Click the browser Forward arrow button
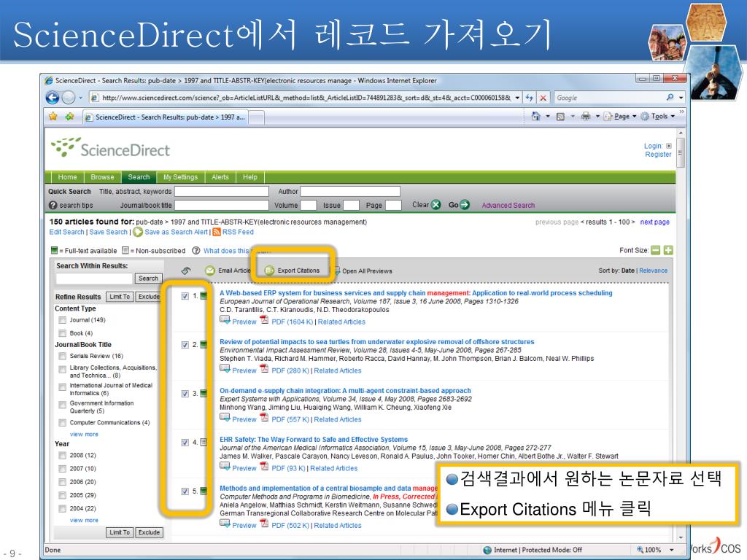747x560 pixels. click(69, 98)
